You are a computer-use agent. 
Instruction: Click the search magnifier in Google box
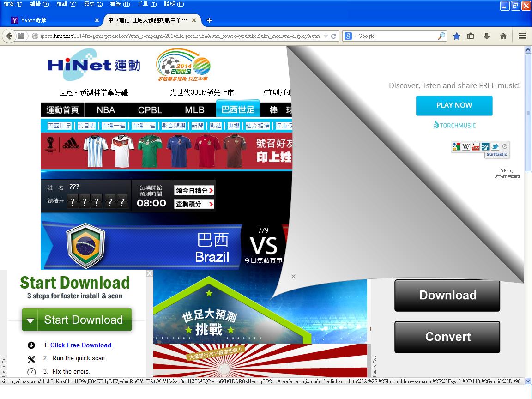point(441,36)
